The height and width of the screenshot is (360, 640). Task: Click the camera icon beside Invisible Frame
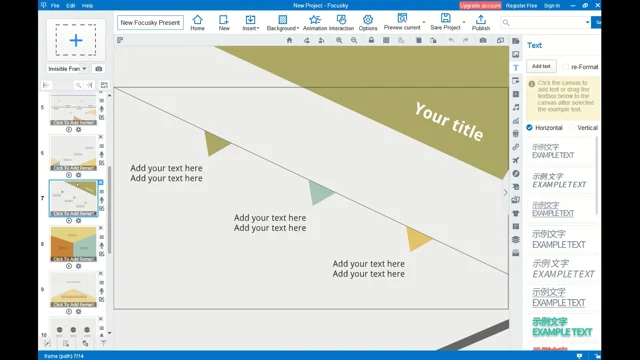click(99, 69)
